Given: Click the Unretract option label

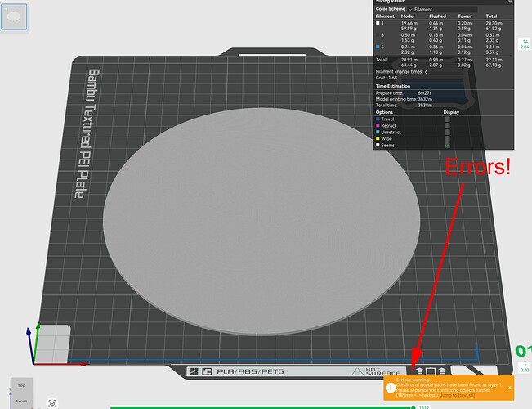Looking at the screenshot, I should point(391,133).
